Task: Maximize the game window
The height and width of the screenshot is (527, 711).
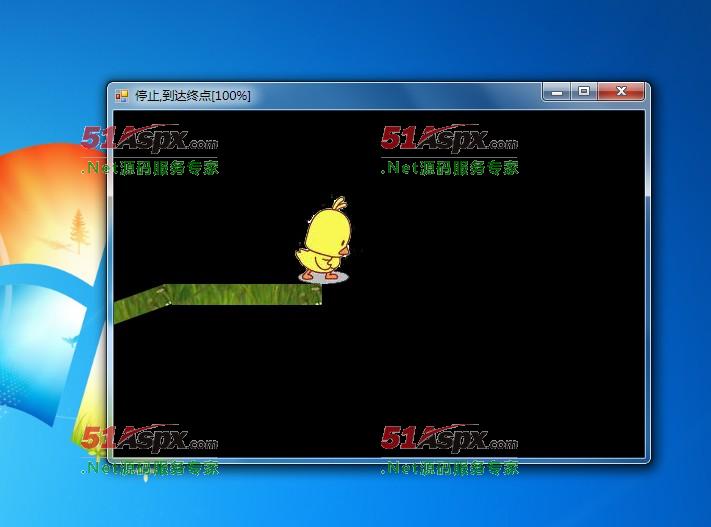Action: tap(584, 91)
